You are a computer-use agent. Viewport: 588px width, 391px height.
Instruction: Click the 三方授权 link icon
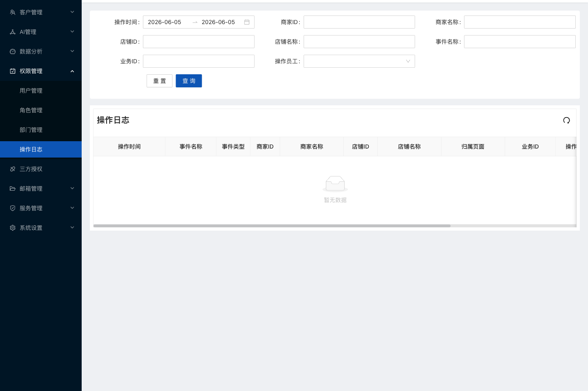click(13, 169)
